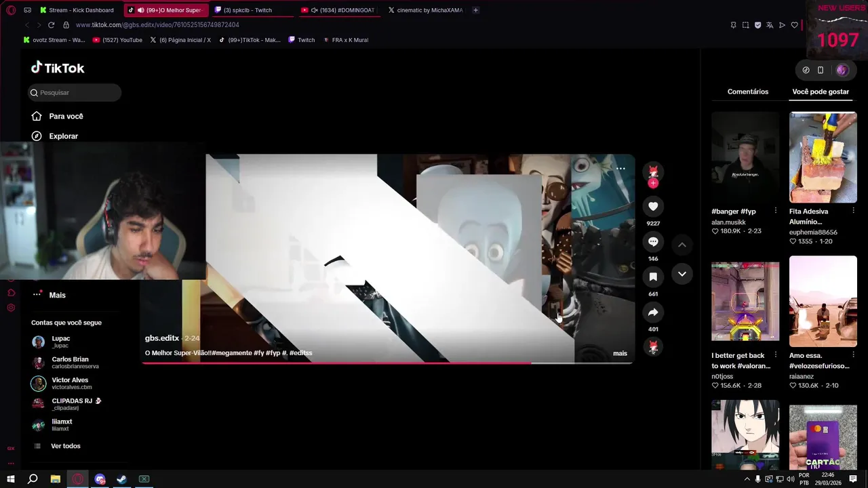Image resolution: width=868 pixels, height=488 pixels.
Task: Open options for I better get back card
Action: [x=776, y=356]
